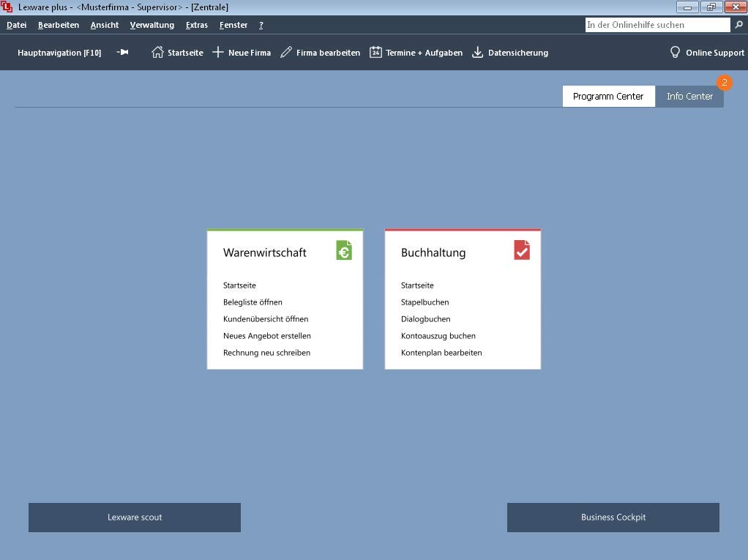Viewport: 748px width, 560px height.
Task: Click the Warenwirtschaft card heading
Action: click(265, 253)
